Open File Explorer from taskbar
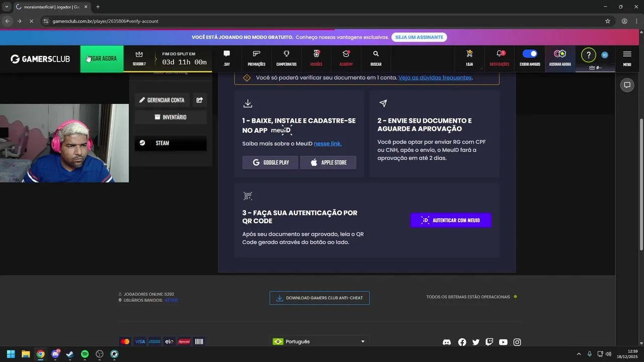 click(26, 354)
